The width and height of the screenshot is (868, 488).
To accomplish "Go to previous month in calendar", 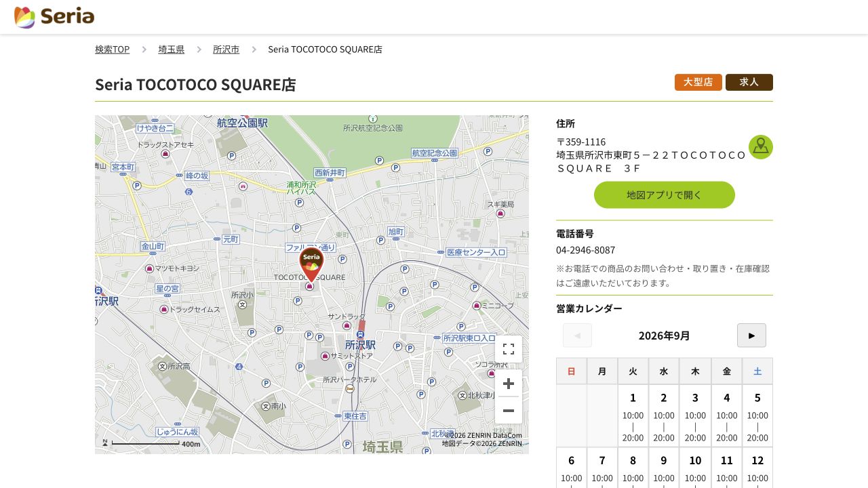I will click(577, 335).
